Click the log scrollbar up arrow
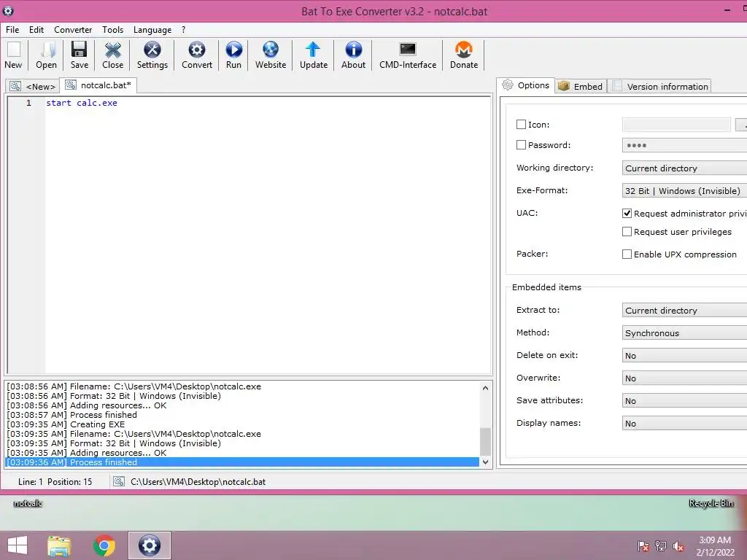 point(485,388)
